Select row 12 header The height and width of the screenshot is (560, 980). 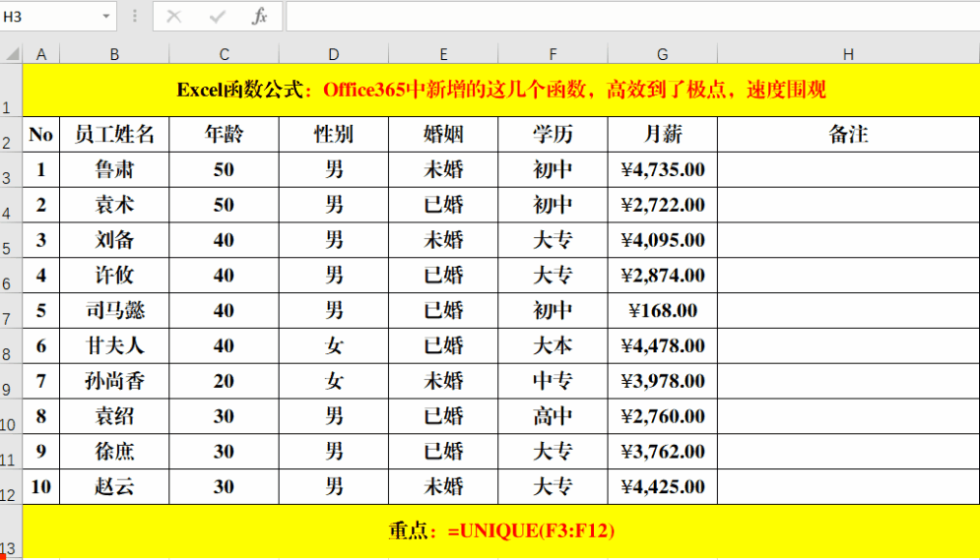coord(11,487)
